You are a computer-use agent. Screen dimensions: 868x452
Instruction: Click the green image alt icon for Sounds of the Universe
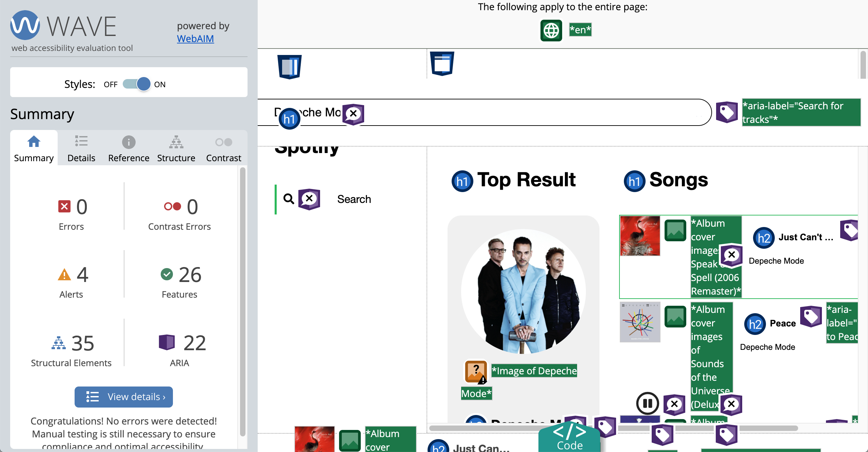(x=675, y=316)
